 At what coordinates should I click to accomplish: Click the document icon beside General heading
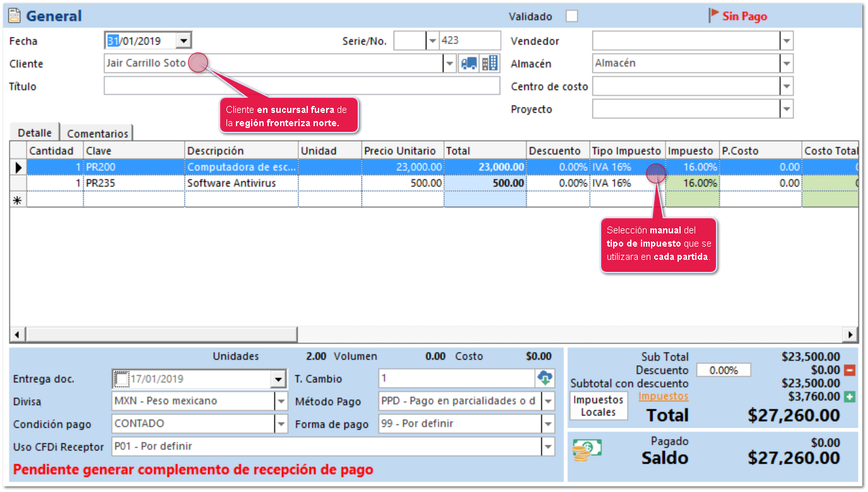pyautogui.click(x=15, y=16)
